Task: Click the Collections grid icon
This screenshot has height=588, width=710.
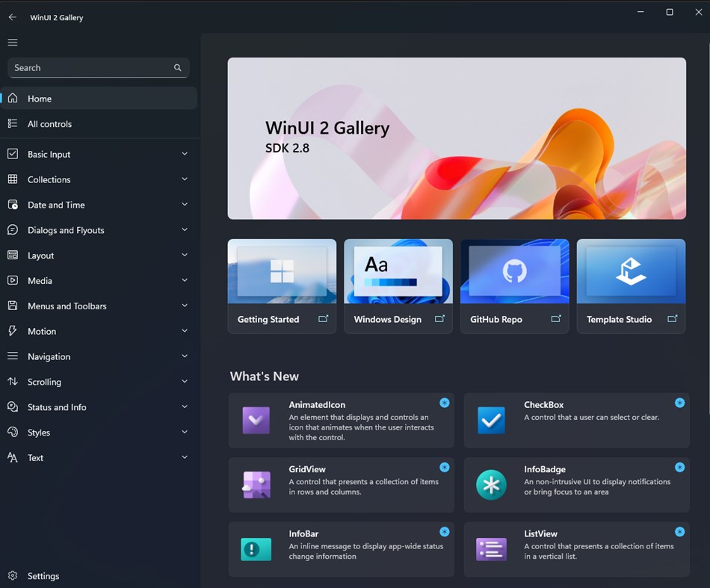Action: click(13, 179)
